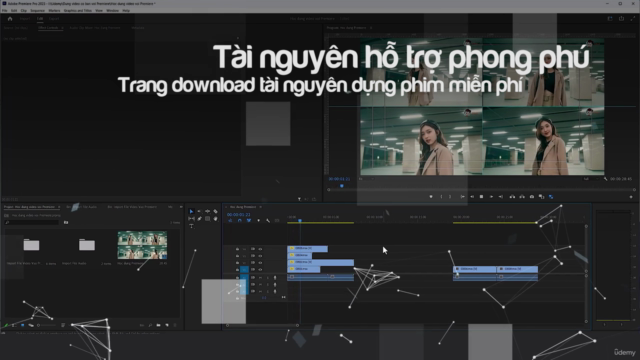The height and width of the screenshot is (360, 640).
Task: Switch to Metadata panel tab
Action: point(138,28)
